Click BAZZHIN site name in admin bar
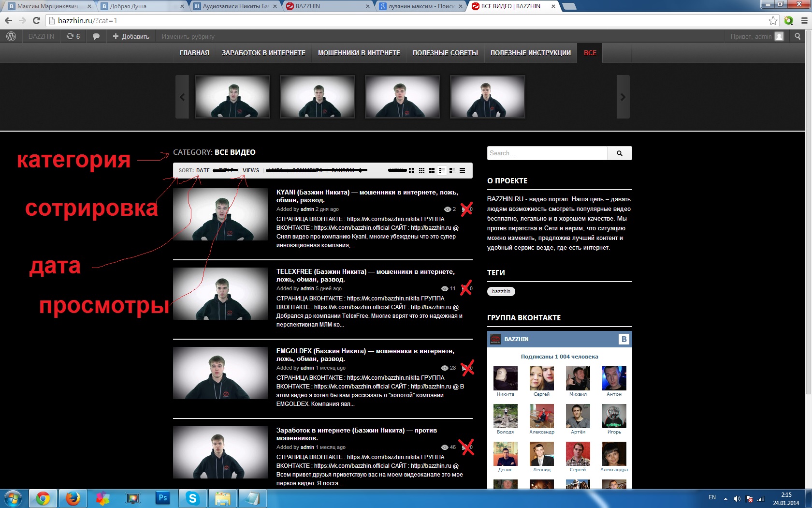The width and height of the screenshot is (812, 508). tap(41, 36)
